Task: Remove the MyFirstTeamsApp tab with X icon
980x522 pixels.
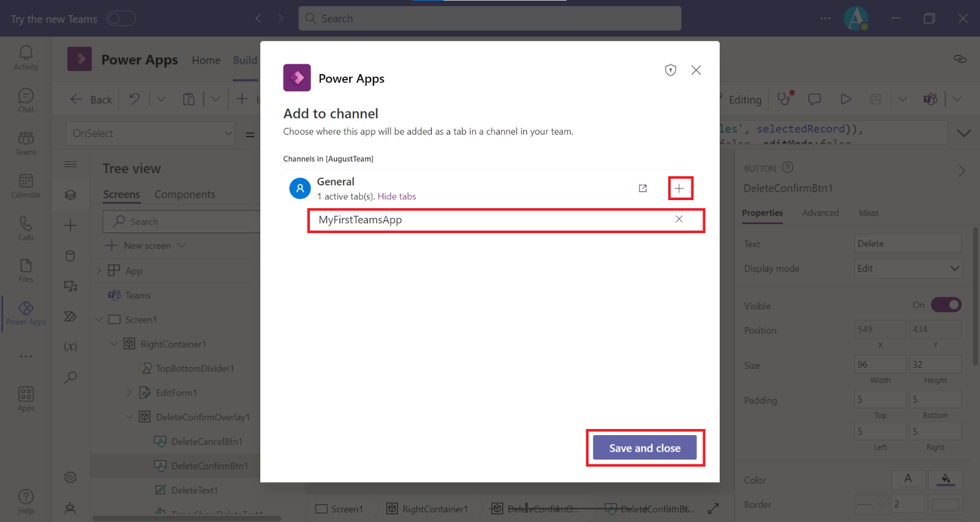Action: (x=679, y=219)
